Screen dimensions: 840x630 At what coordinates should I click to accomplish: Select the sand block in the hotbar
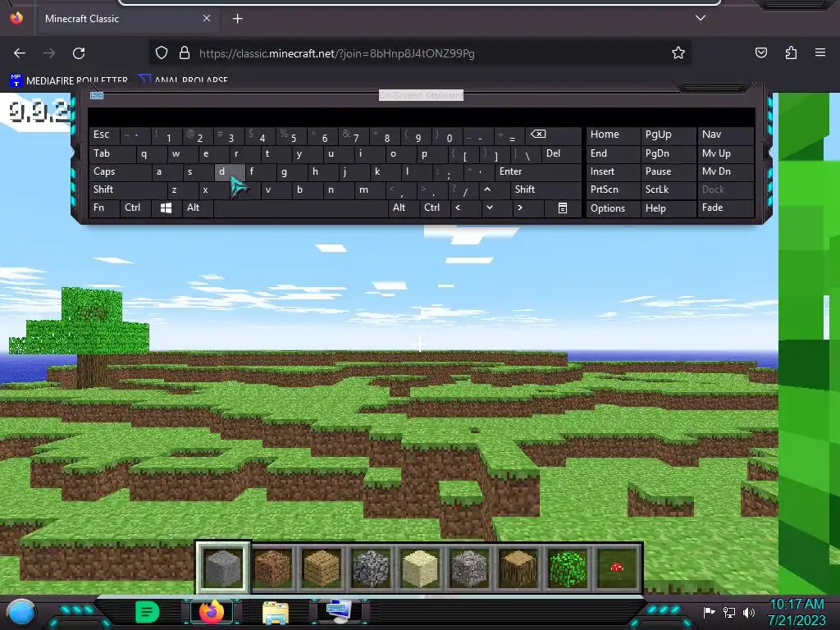420,568
